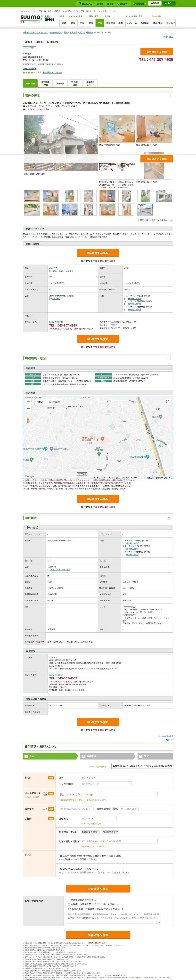196x980 pixels.
Task: Open 接客評価コメント2件 link
Action: (53, 72)
